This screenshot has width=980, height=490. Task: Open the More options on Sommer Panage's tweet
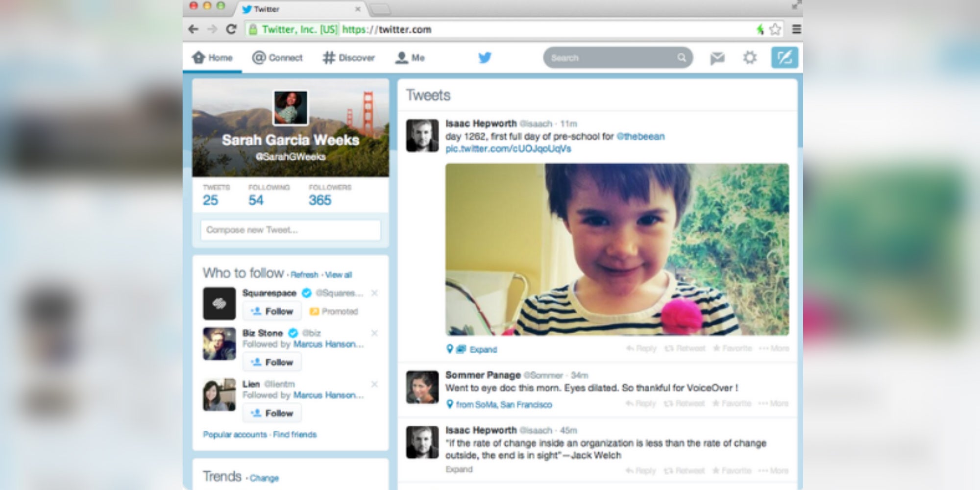coord(774,403)
